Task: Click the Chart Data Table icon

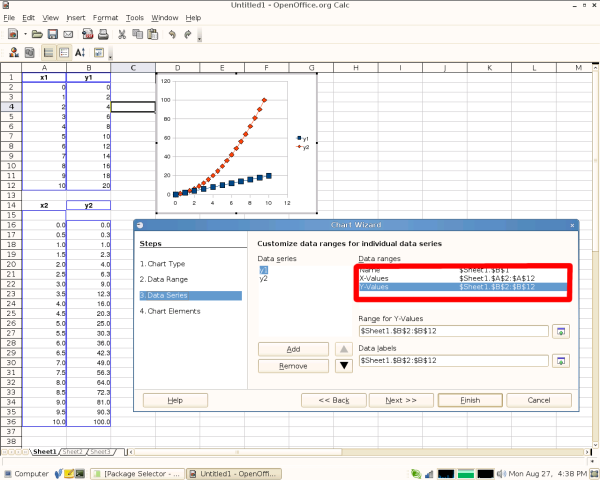Action: coord(29,52)
